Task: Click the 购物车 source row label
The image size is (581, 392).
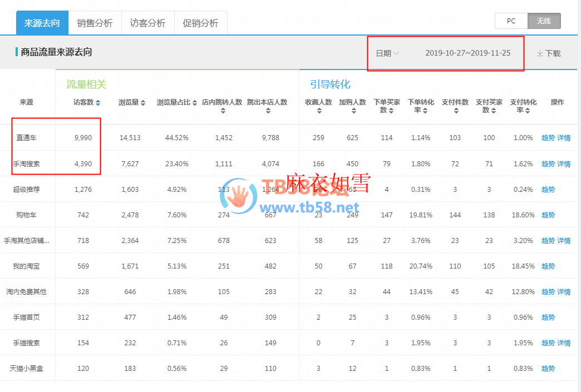Action: 27,215
